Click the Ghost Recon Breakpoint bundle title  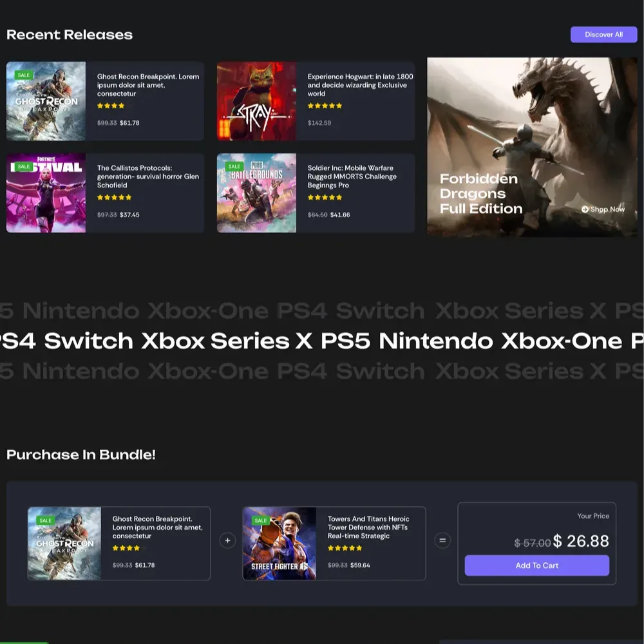157,527
